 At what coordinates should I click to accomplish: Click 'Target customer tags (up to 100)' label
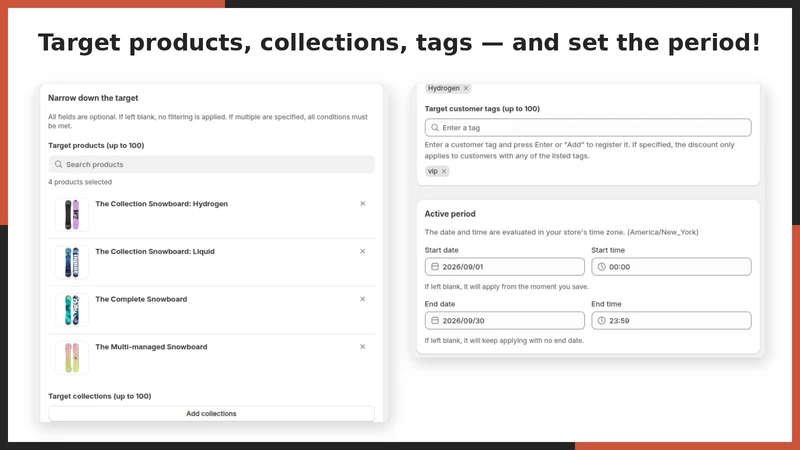click(482, 109)
